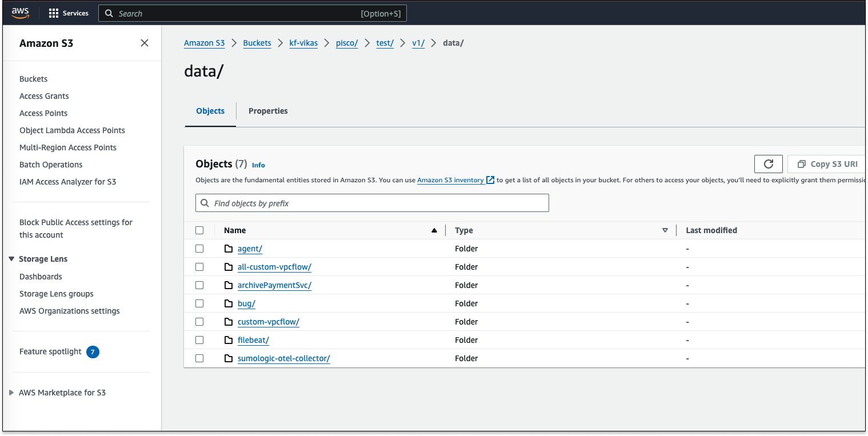868x436 pixels.
Task: Click the search magnifier in the top bar
Action: pos(109,13)
